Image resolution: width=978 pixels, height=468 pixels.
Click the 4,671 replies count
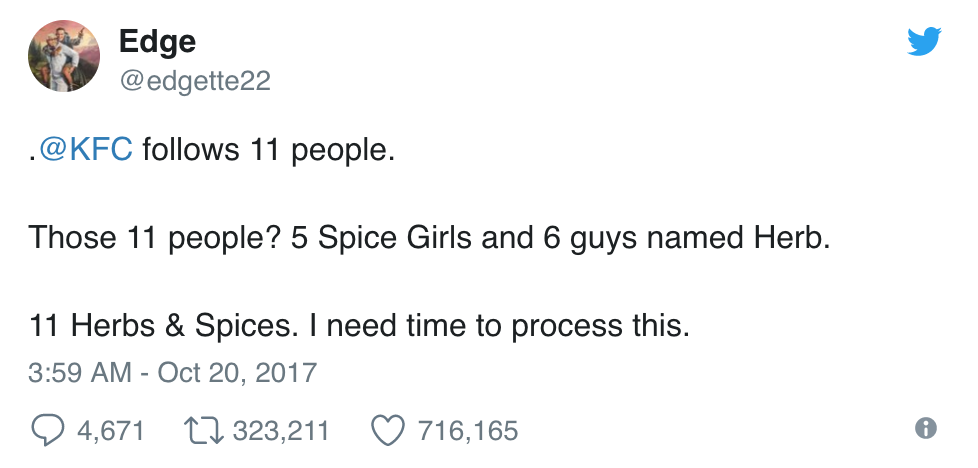point(110,431)
